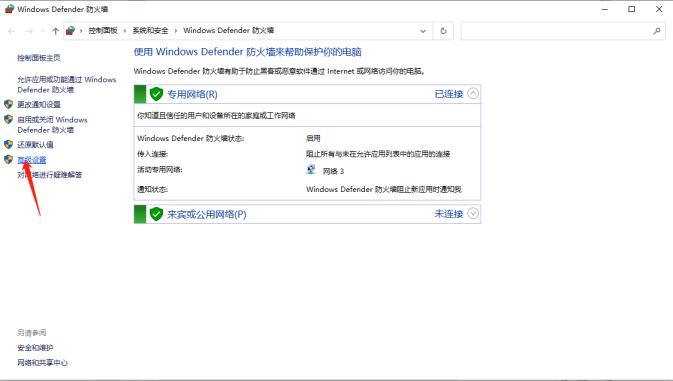Open the address bar history dropdown

[x=423, y=31]
